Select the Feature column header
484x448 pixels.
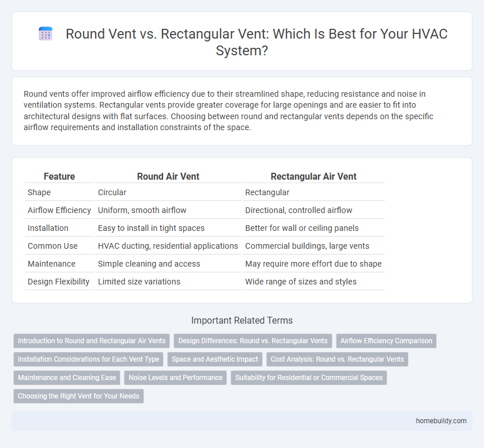(x=59, y=177)
